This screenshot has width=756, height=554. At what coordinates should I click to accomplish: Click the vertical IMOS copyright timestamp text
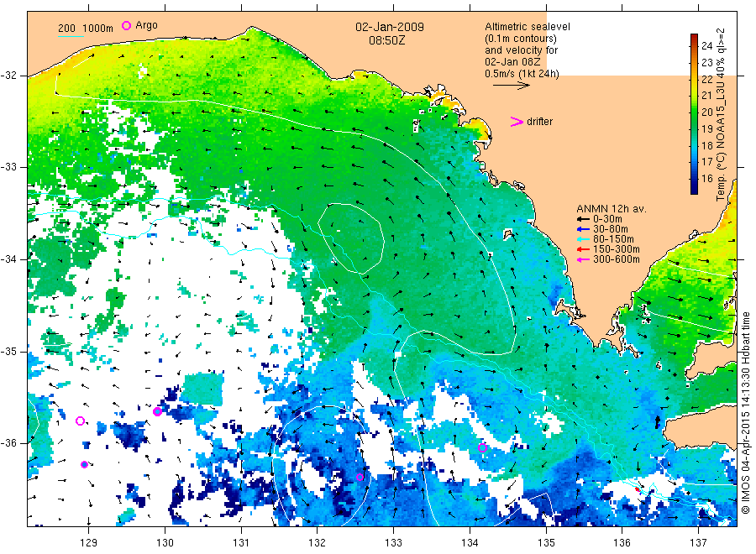coord(745,412)
